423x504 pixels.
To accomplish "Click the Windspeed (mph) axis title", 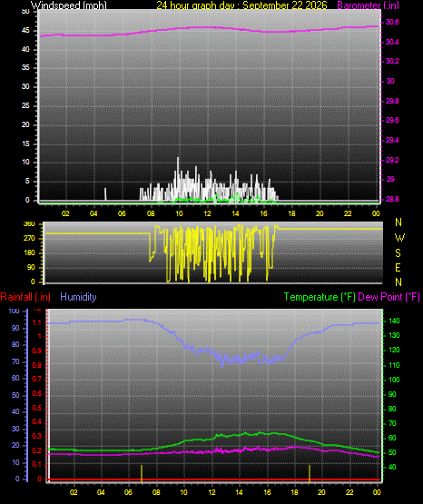I will [x=68, y=5].
